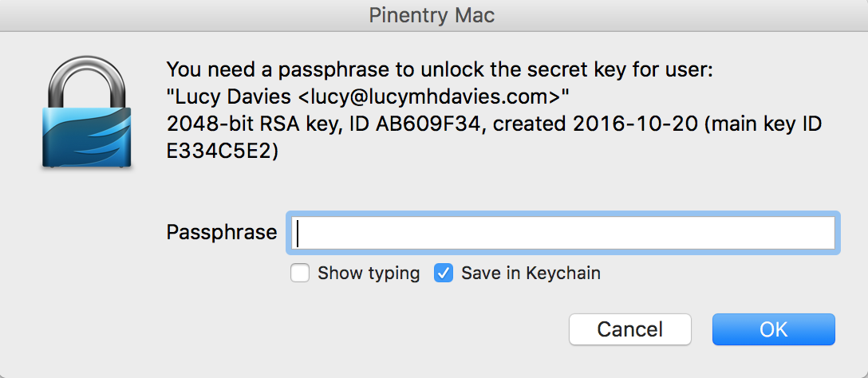Click the Save in Keychain label text

pos(531,274)
